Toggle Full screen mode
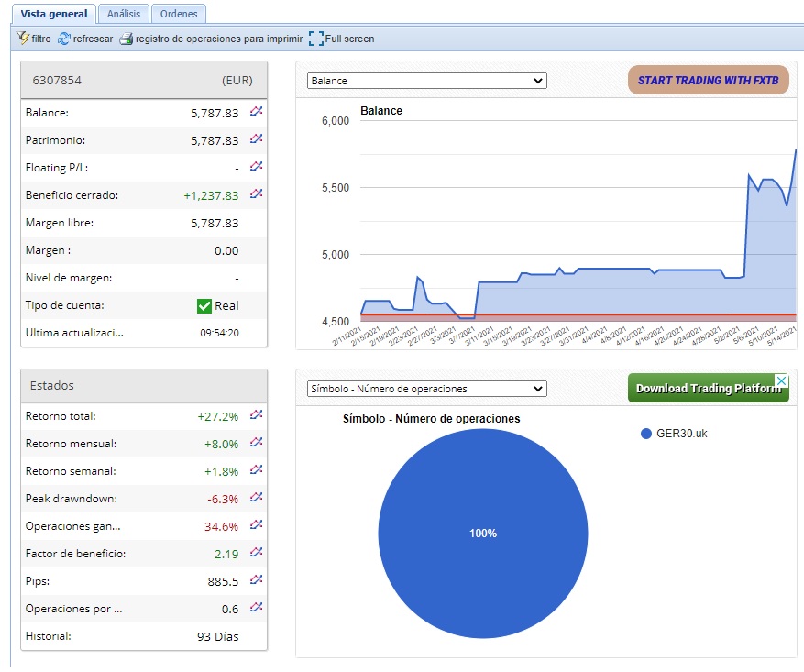Screen dimensions: 804x672 click(x=316, y=39)
